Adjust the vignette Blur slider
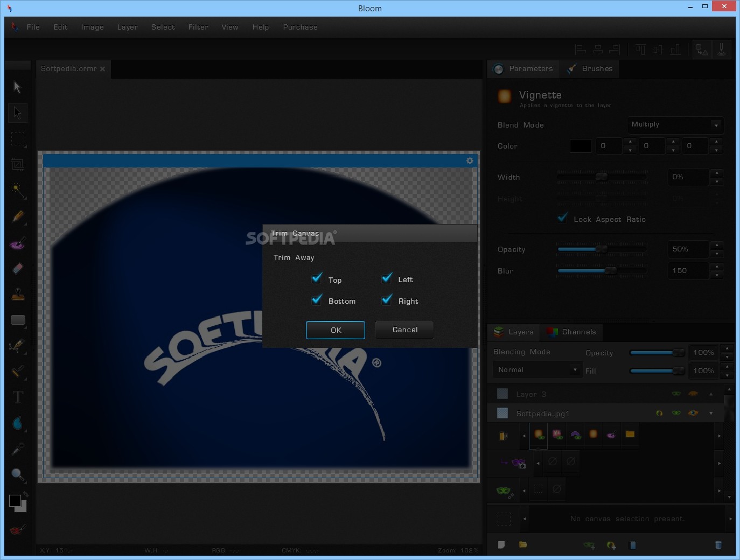Viewport: 740px width, 560px height. coord(602,271)
